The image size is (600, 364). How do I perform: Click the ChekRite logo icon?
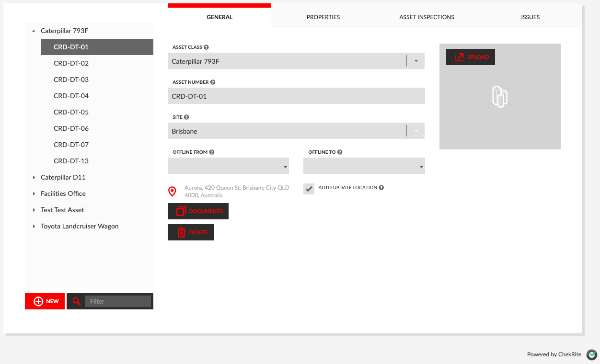(x=592, y=355)
